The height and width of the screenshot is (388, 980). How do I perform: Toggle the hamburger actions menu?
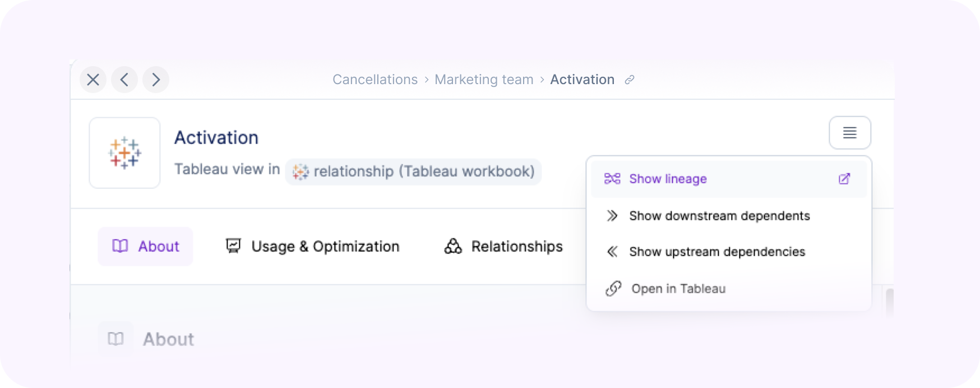[x=849, y=133]
